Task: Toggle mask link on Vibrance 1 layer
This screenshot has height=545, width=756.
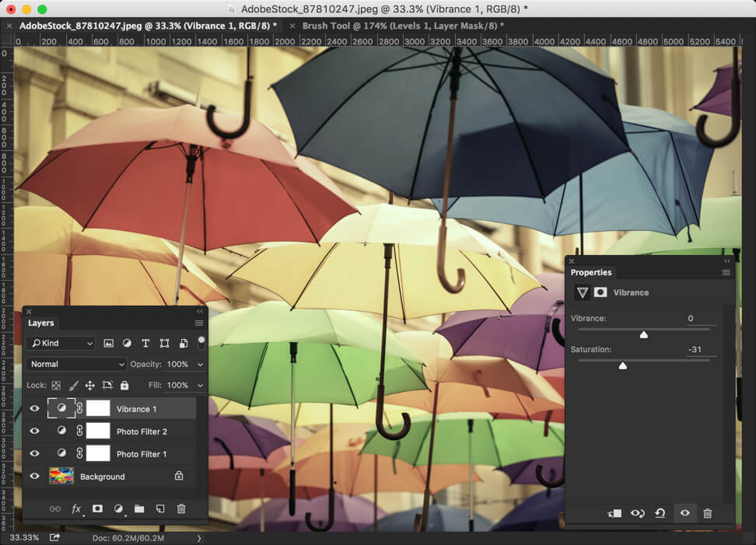Action: 79,408
